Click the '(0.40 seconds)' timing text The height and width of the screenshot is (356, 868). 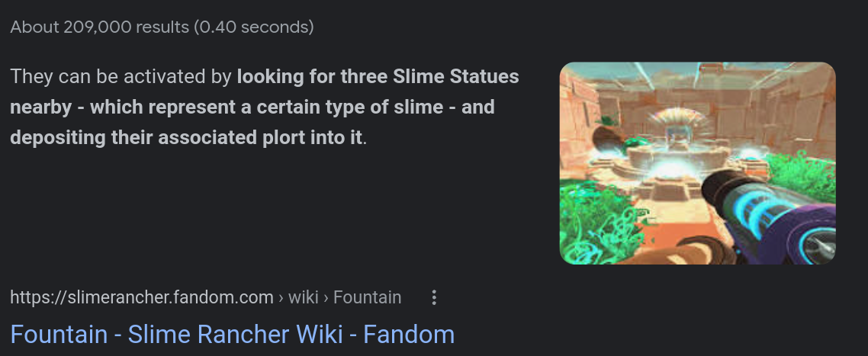[253, 27]
